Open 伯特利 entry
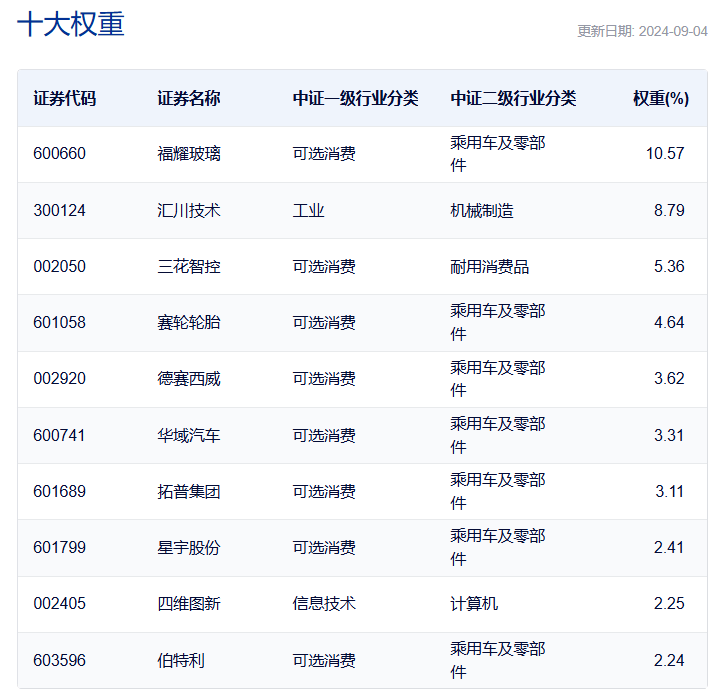Screen dimensions: 717x691 click(x=181, y=660)
